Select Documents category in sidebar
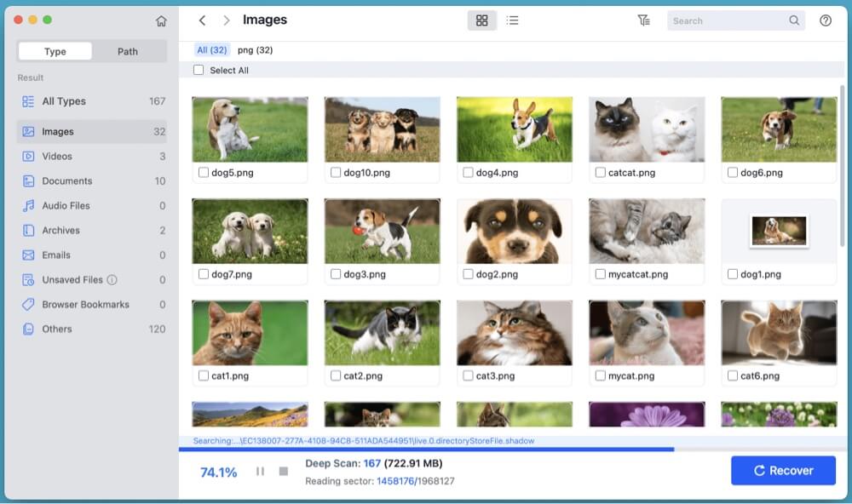Viewport: 852px width, 504px height. coord(66,181)
